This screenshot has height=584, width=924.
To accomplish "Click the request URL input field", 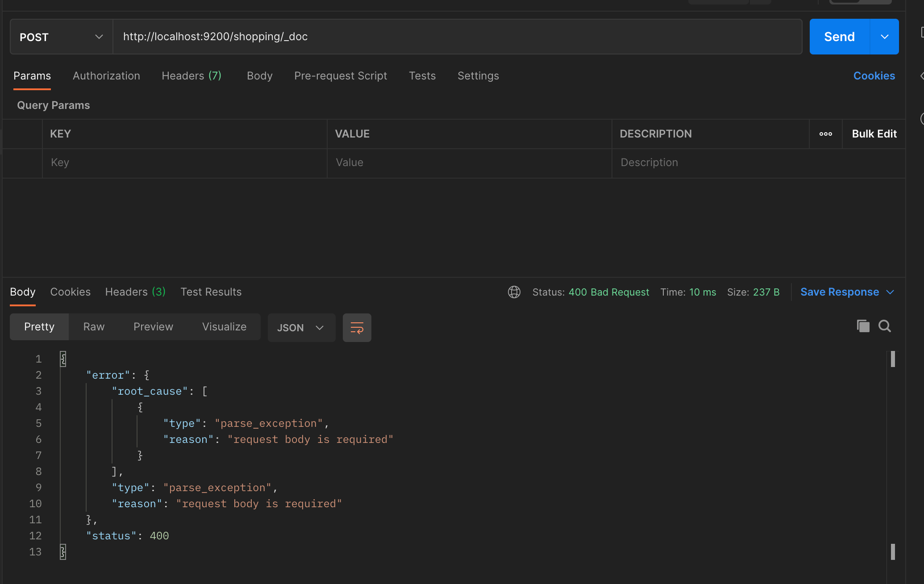I will pyautogui.click(x=458, y=37).
